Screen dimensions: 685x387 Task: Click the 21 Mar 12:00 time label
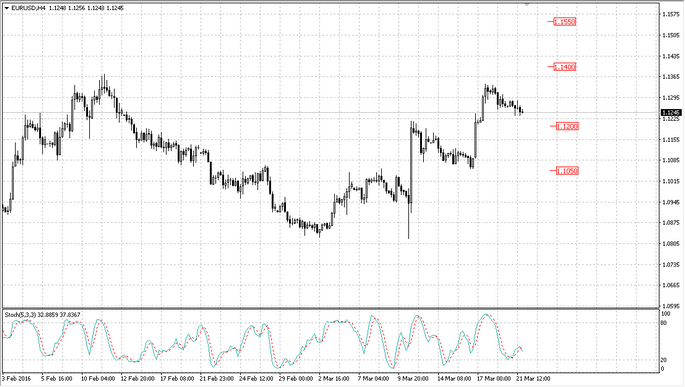tap(533, 378)
